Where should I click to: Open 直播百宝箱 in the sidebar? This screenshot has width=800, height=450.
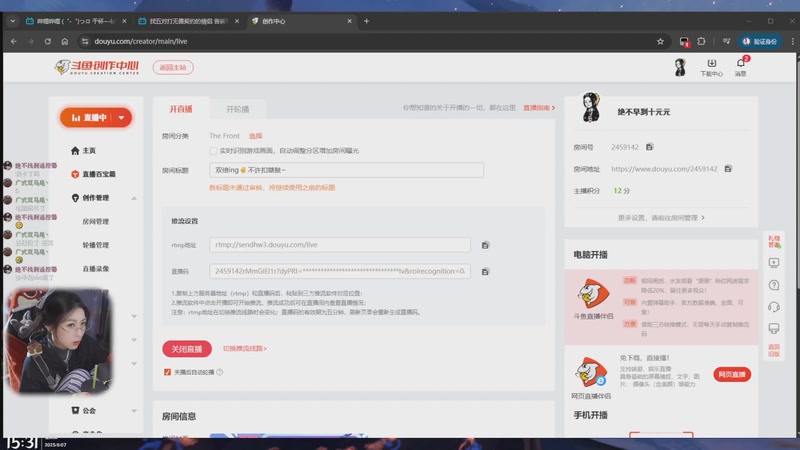point(93,174)
